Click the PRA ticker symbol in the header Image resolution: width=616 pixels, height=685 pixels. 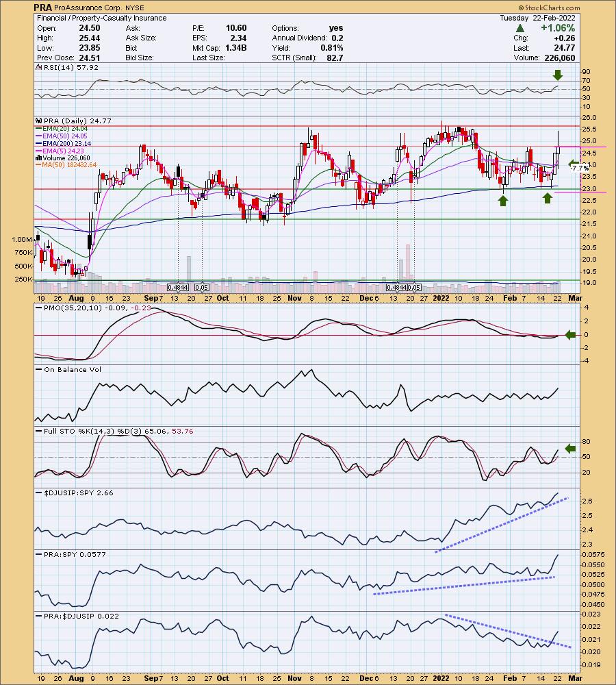[x=43, y=8]
